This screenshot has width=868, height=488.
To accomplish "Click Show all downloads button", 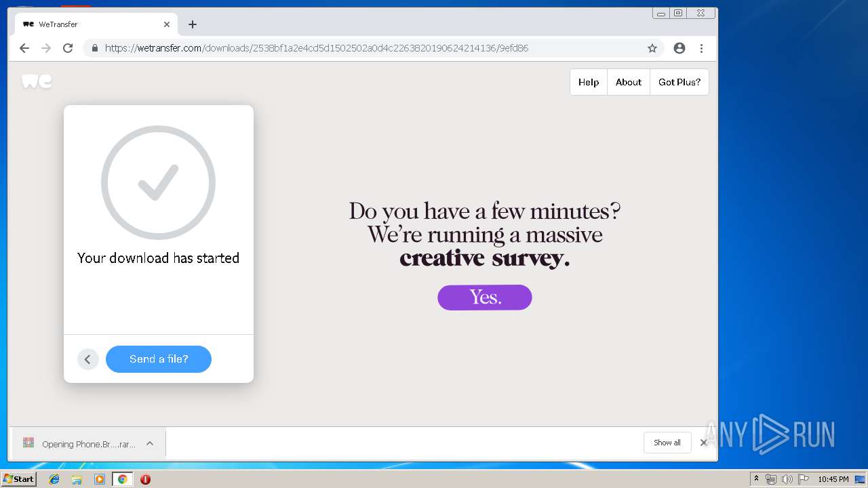I will [x=667, y=443].
